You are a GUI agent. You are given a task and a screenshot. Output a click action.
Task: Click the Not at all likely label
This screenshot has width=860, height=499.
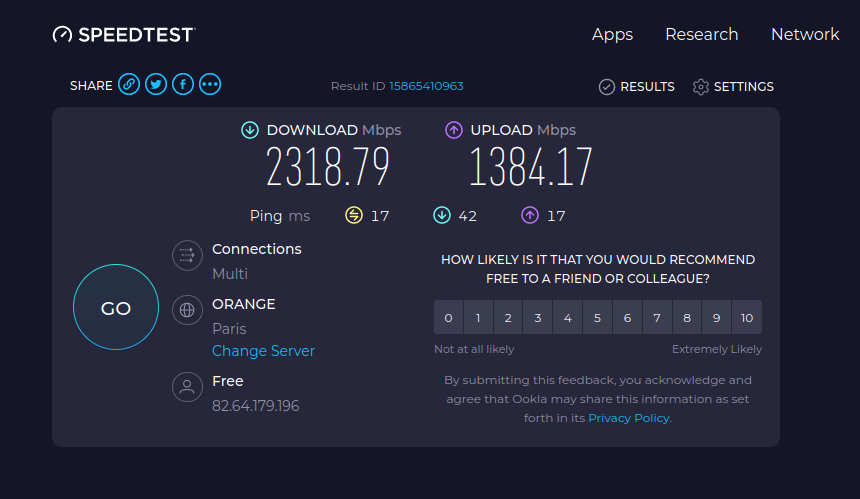point(474,349)
